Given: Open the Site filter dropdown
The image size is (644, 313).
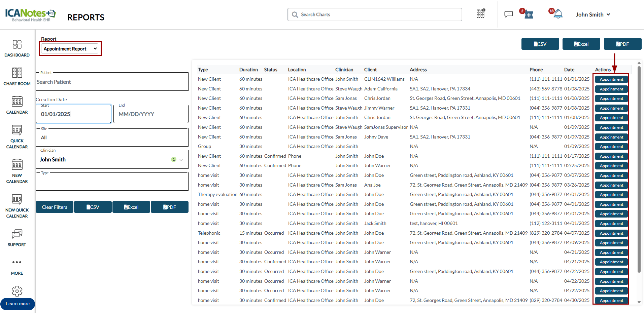Looking at the screenshot, I should click(112, 138).
